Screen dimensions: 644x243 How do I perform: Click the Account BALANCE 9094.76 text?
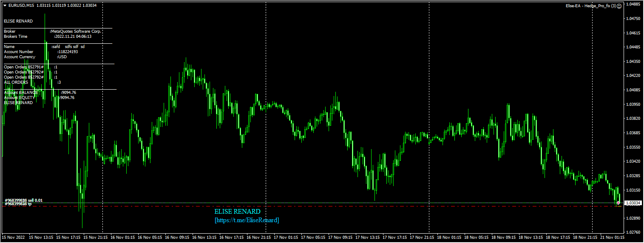(x=40, y=93)
